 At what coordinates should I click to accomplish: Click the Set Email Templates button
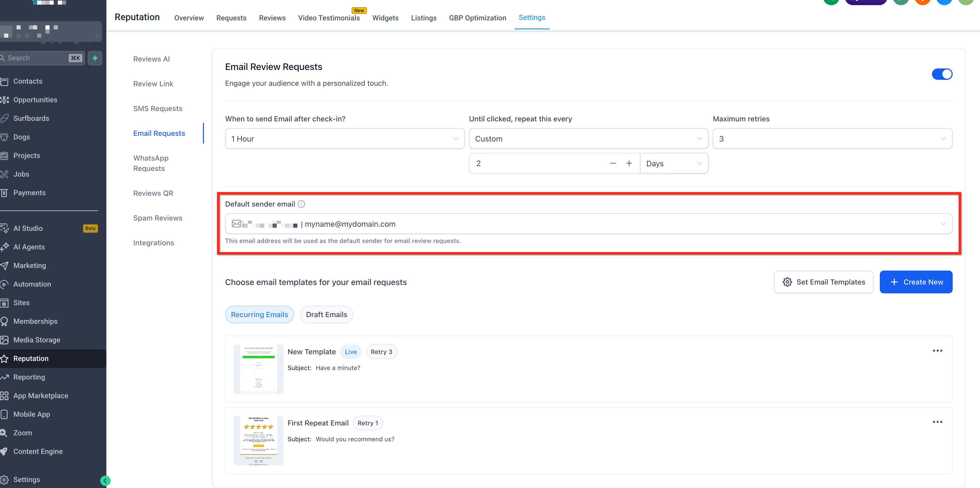tap(824, 282)
